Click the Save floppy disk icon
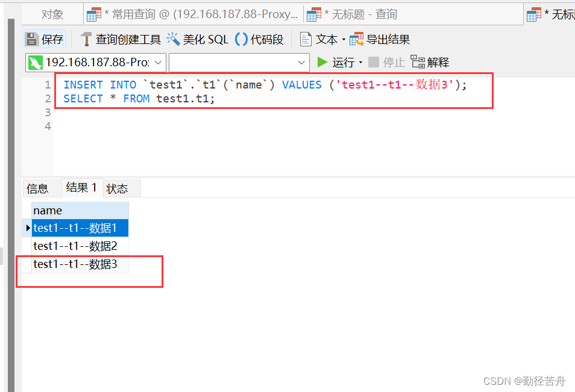Viewport: 575px width, 392px height. 32,39
